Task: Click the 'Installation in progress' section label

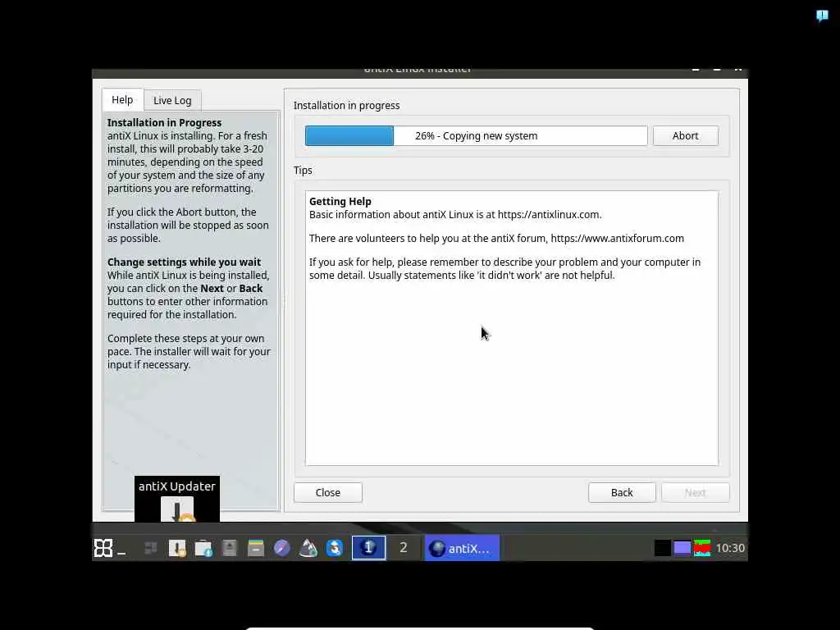Action: click(347, 106)
